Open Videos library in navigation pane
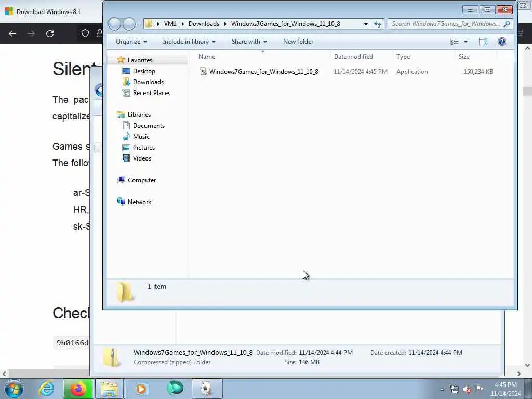The width and height of the screenshot is (532, 399). tap(142, 158)
